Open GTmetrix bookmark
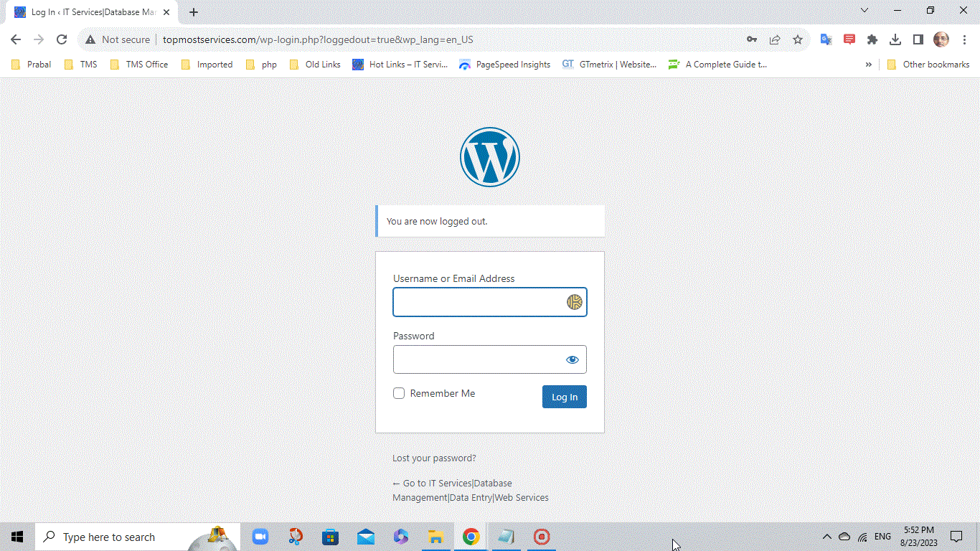This screenshot has width=980, height=551. pos(609,65)
